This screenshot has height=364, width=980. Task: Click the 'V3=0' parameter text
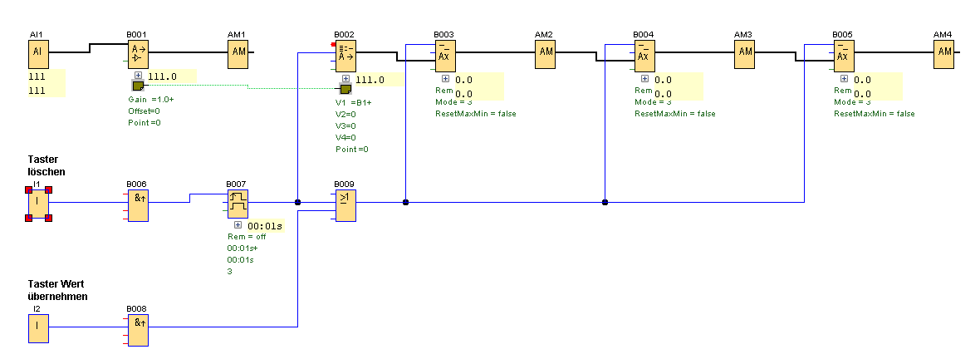point(345,125)
